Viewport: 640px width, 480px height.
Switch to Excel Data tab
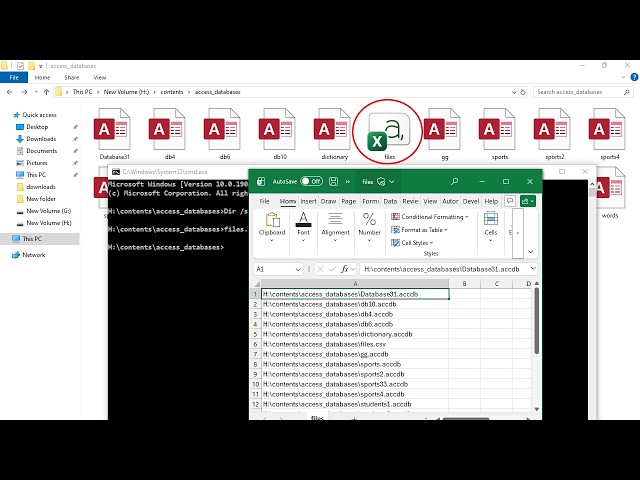coord(390,201)
